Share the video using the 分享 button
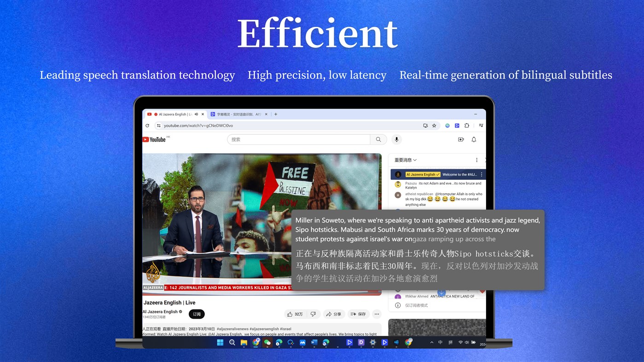Screen dimensions: 644x362 (334, 314)
